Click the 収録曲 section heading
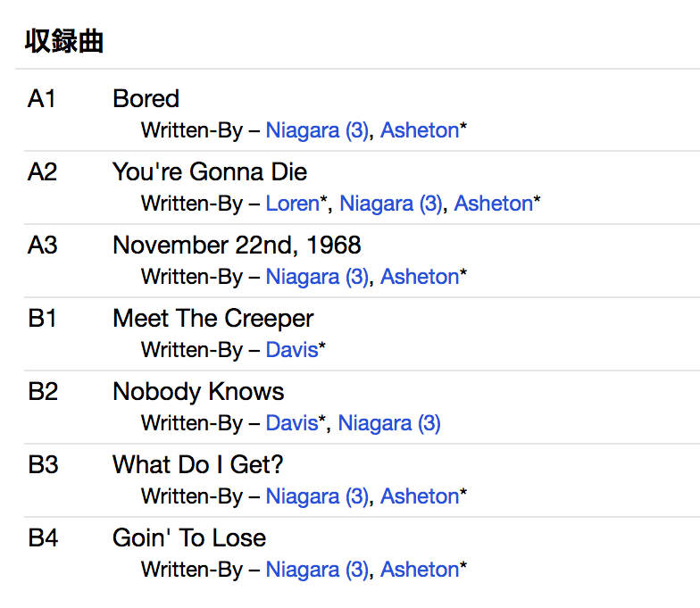The width and height of the screenshot is (700, 608). point(63,42)
